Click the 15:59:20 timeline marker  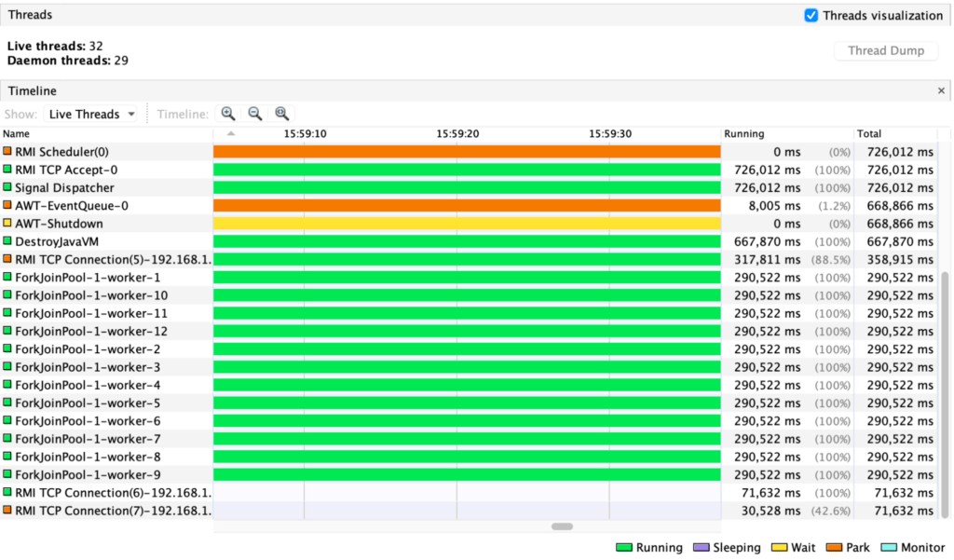click(457, 134)
